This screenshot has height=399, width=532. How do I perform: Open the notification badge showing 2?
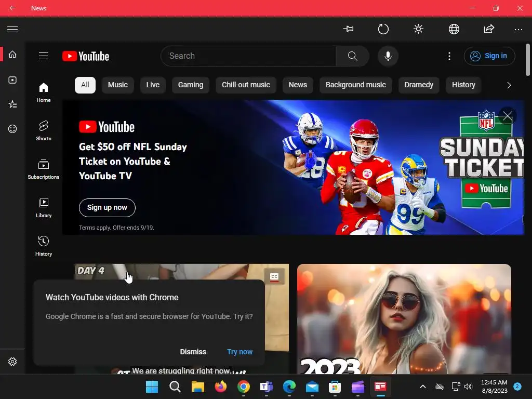pos(517,387)
